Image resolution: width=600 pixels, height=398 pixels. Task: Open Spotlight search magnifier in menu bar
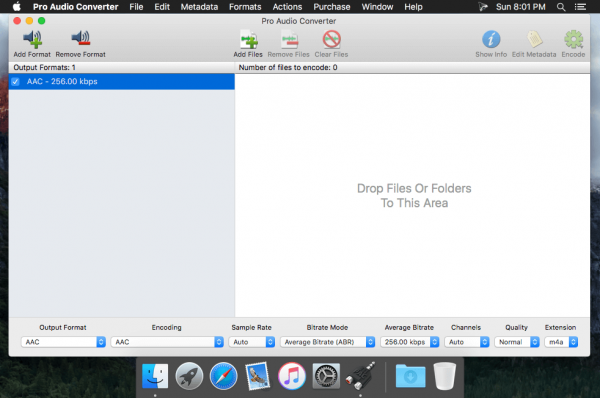[x=561, y=7]
